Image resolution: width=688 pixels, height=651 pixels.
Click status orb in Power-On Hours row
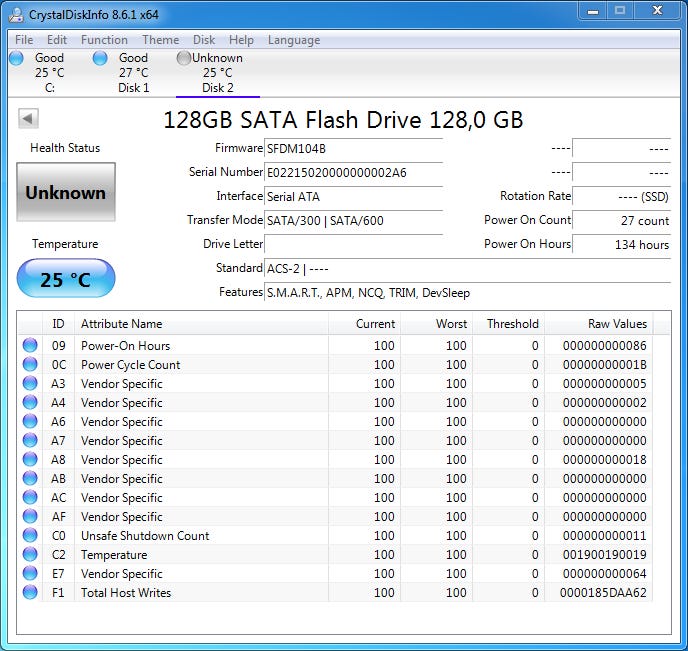(x=30, y=346)
